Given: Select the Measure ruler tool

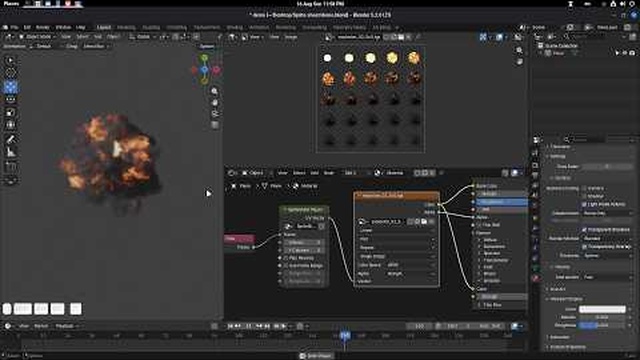Looking at the screenshot, I should pyautogui.click(x=10, y=152).
